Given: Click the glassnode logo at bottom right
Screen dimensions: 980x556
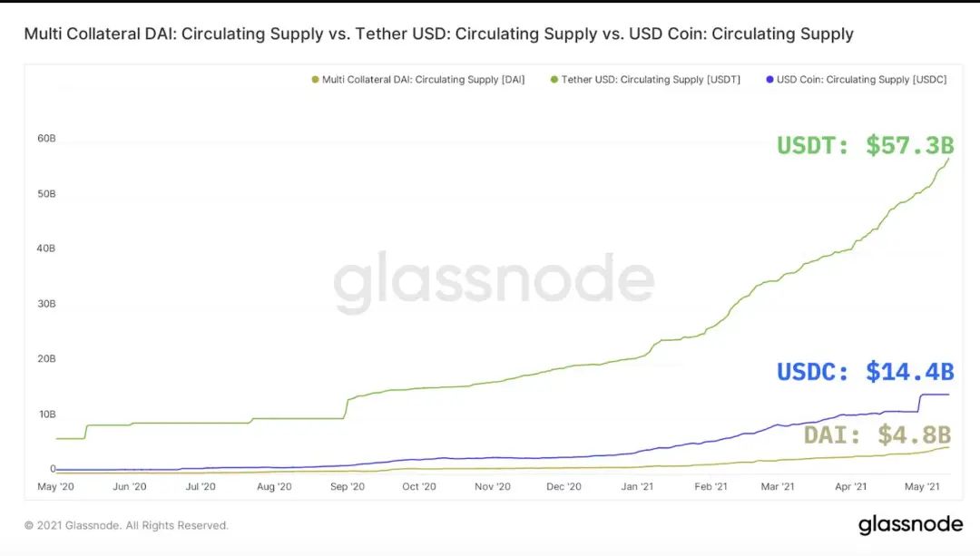Looking at the screenshot, I should [x=910, y=525].
